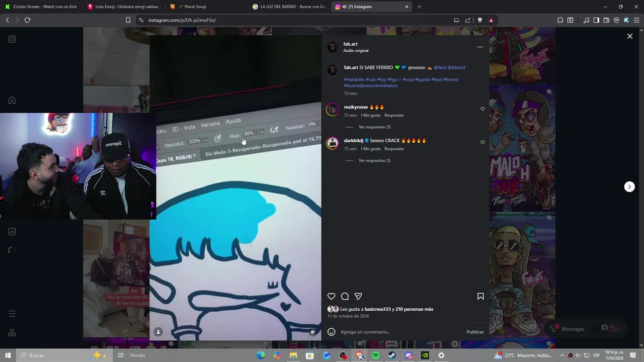
Task: Open #ilustradorescolombianos hashtag
Action: pos(371,85)
